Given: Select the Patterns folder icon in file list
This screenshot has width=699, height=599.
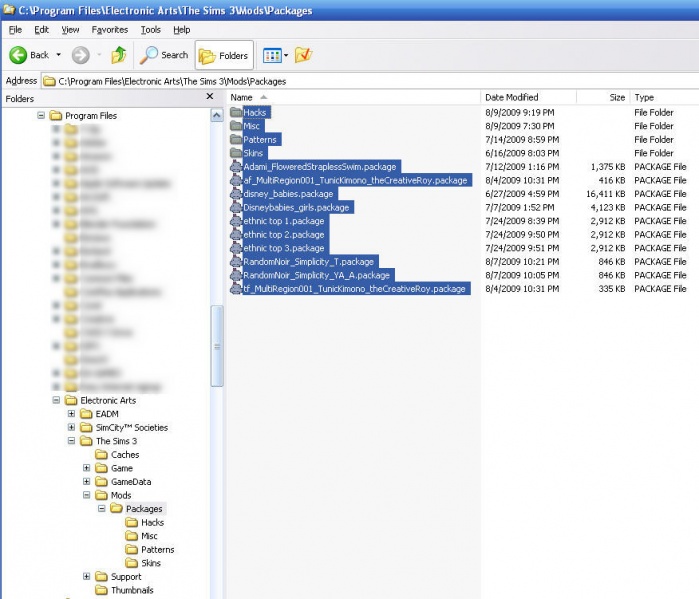Looking at the screenshot, I should [236, 139].
